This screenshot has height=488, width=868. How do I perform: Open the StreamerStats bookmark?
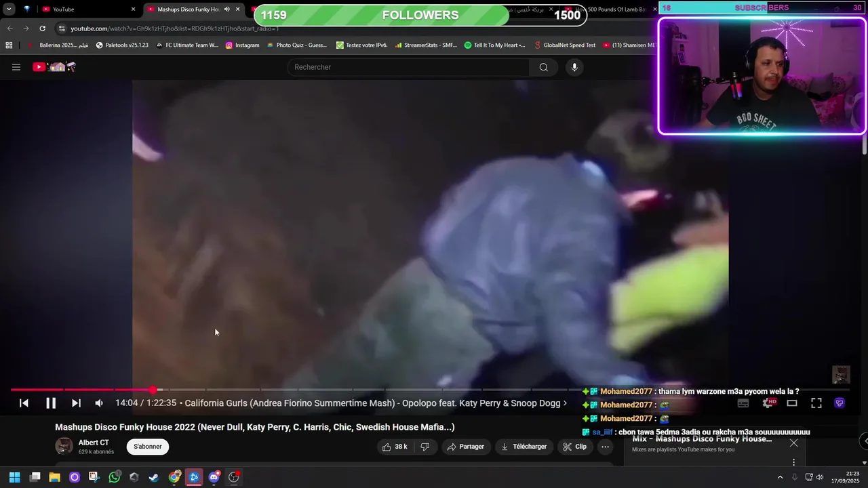pos(426,45)
